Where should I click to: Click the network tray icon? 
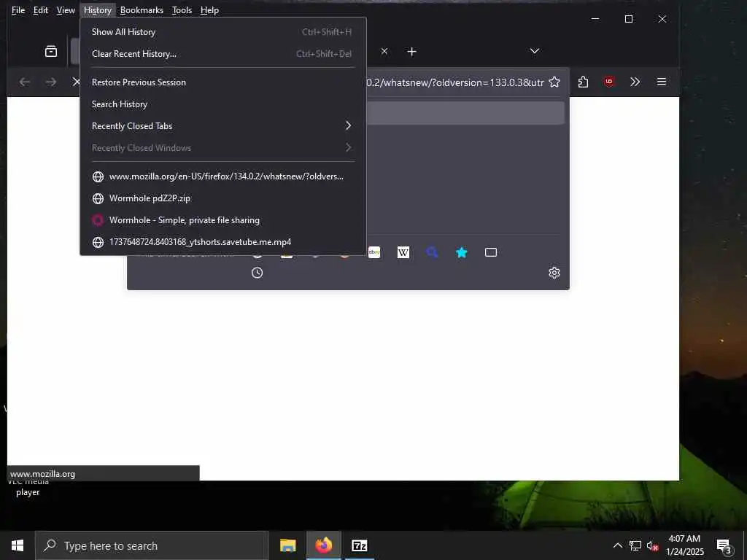(x=635, y=545)
